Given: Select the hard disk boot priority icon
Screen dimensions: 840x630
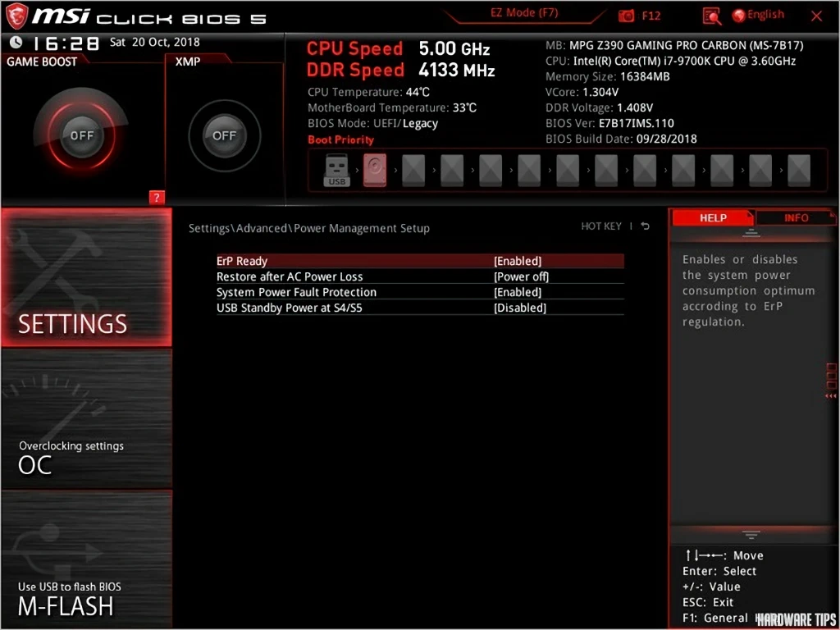Looking at the screenshot, I should tap(374, 170).
